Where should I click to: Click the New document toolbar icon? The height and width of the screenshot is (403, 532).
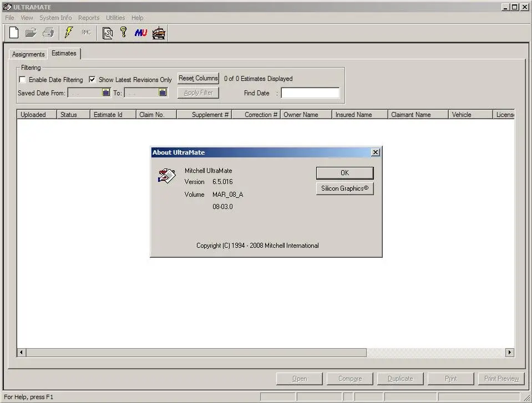click(x=14, y=33)
